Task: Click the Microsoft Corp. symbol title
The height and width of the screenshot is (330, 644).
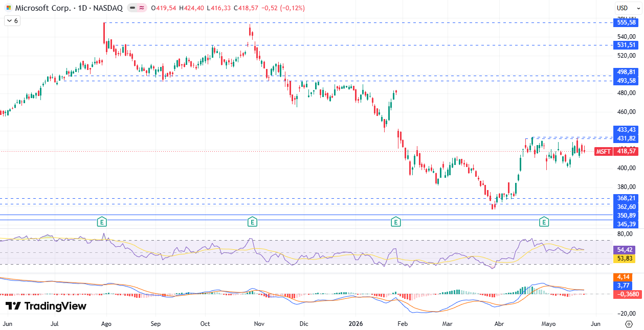Action: tap(44, 8)
